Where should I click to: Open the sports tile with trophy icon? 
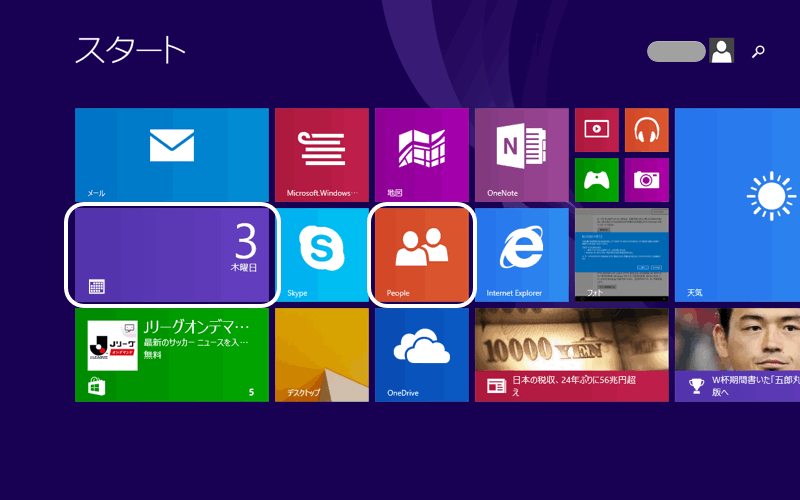(737, 355)
